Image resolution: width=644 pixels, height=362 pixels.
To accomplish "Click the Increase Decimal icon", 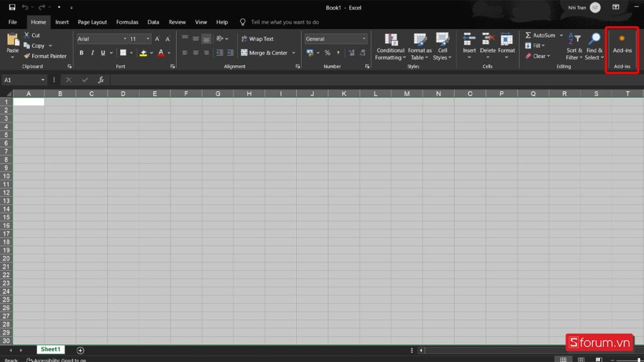I will tap(352, 53).
